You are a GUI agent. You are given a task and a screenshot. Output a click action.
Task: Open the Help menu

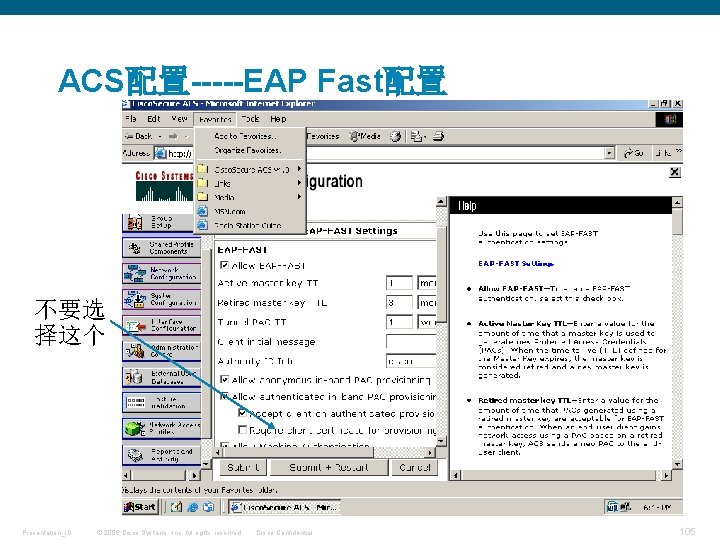[x=278, y=118]
